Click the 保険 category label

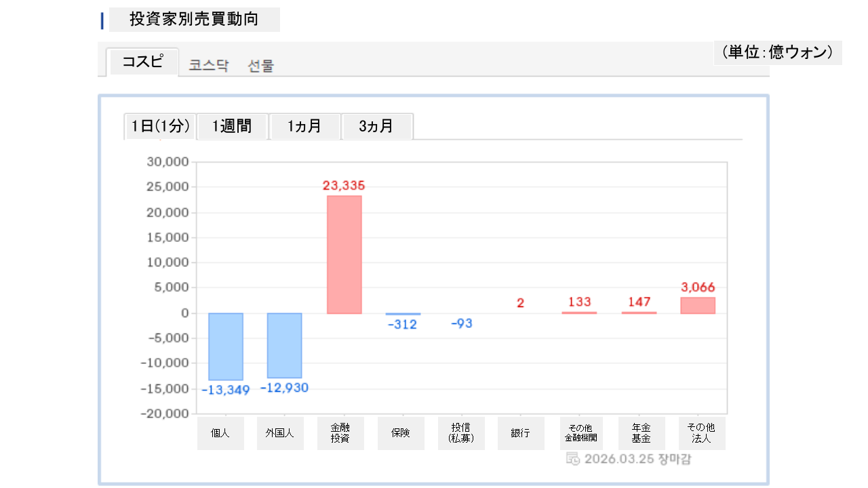[401, 433]
